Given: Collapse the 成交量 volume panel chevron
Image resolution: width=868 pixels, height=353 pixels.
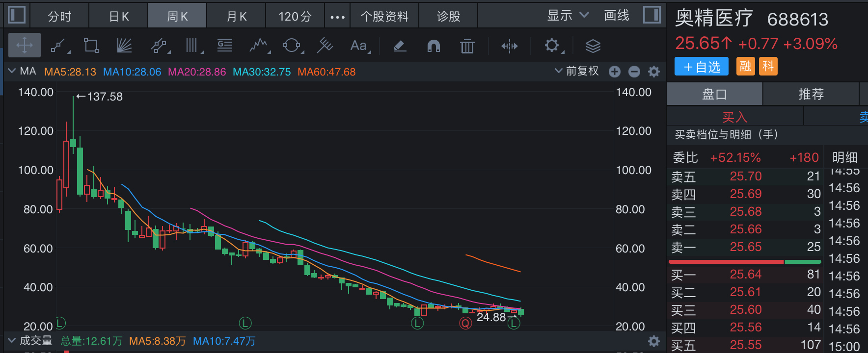Looking at the screenshot, I should pos(12,340).
